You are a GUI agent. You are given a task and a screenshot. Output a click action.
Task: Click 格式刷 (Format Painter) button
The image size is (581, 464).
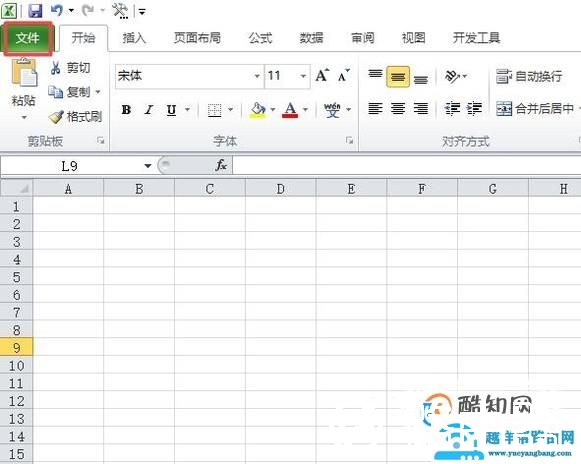pyautogui.click(x=76, y=117)
